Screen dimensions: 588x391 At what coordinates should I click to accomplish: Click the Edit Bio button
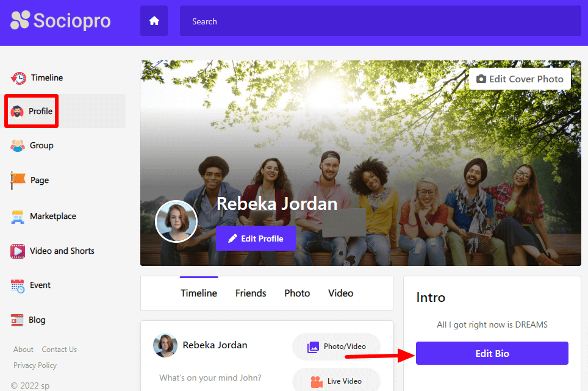tap(492, 354)
